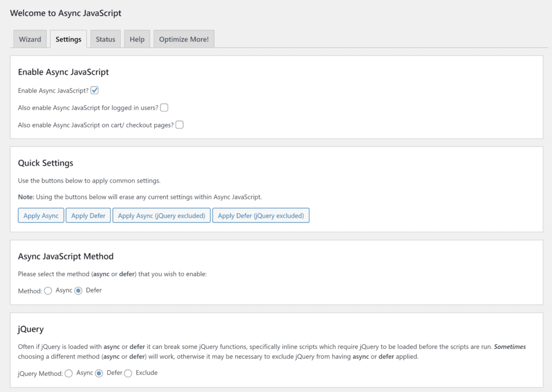Image resolution: width=552 pixels, height=392 pixels.
Task: Open the Status tab
Action: 106,39
